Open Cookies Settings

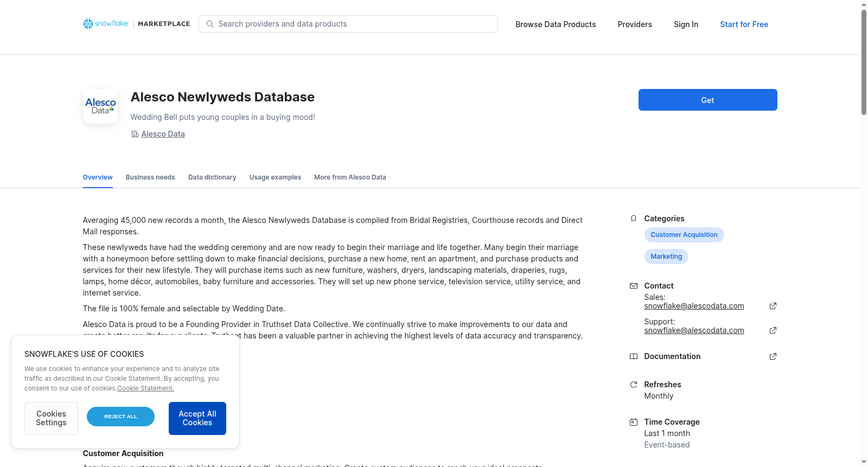click(x=51, y=418)
